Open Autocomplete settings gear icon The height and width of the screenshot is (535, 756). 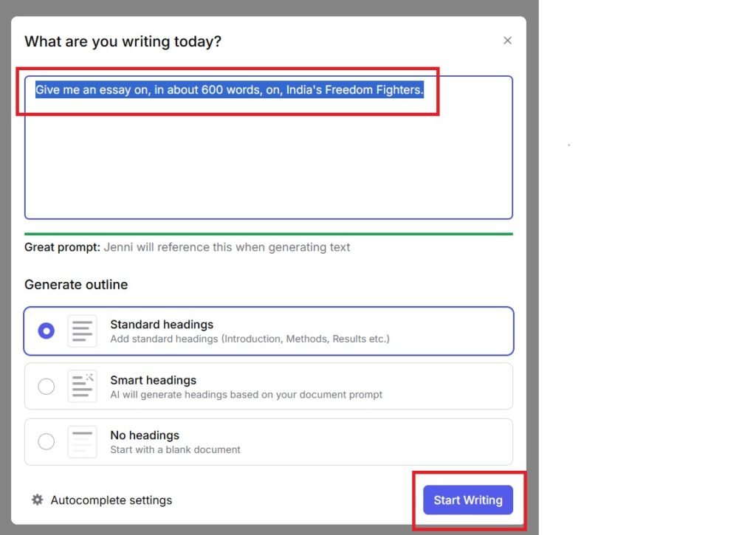37,500
